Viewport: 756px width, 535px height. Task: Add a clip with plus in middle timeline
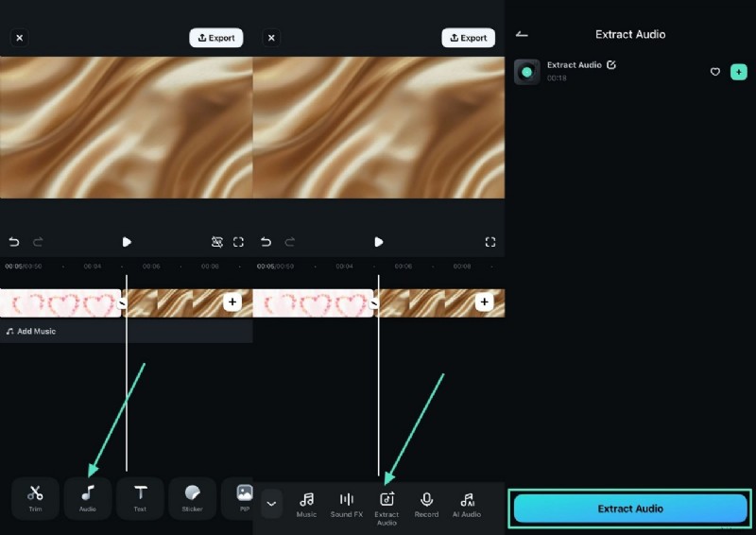point(485,302)
